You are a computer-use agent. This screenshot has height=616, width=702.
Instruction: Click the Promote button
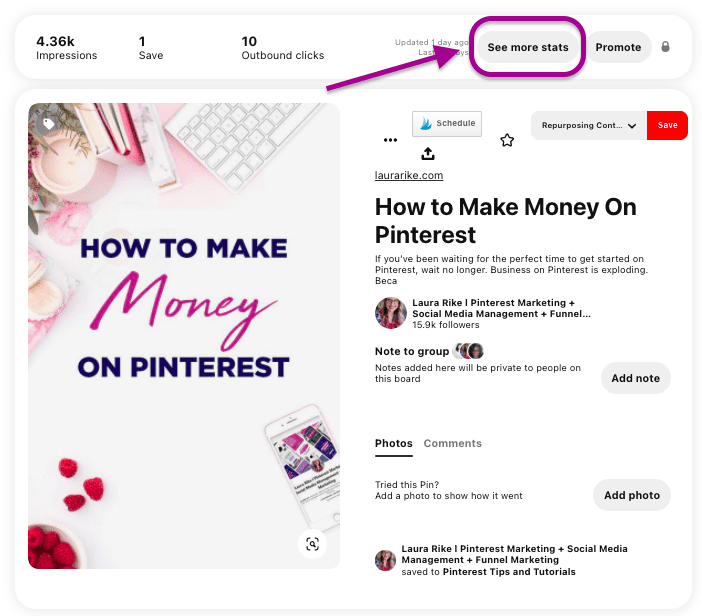coord(618,47)
